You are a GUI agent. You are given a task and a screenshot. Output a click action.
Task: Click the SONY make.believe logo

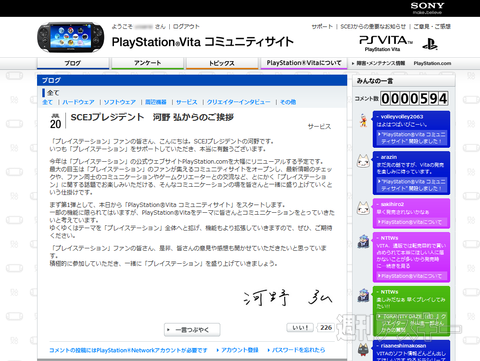(x=427, y=8)
